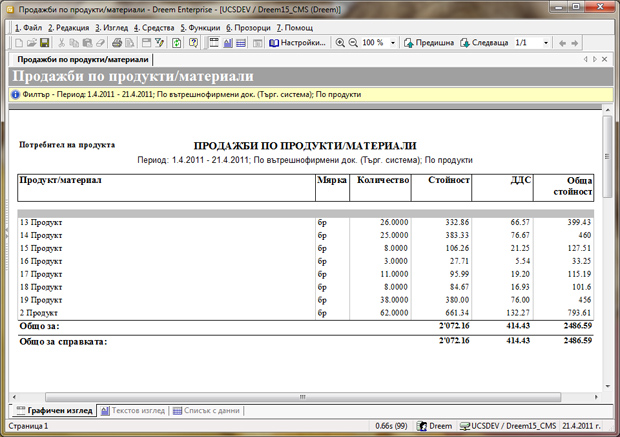Open the Файл menu
The width and height of the screenshot is (620, 437).
[28, 28]
